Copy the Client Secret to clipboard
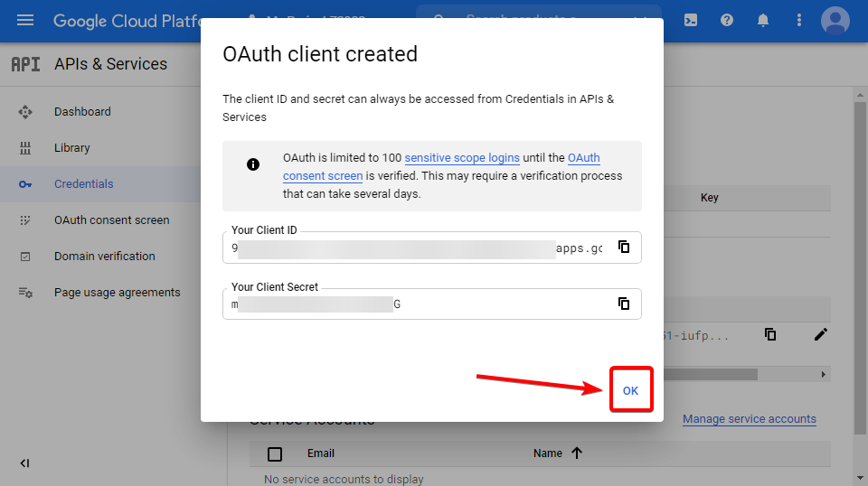The image size is (868, 486). click(624, 304)
